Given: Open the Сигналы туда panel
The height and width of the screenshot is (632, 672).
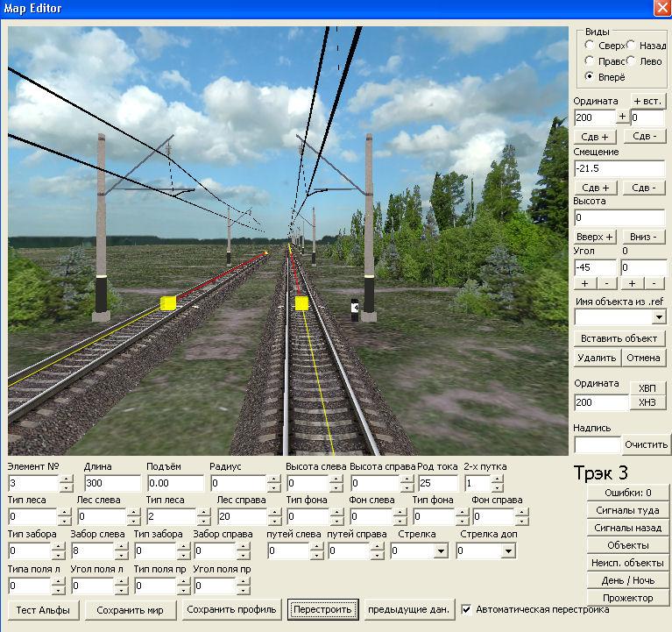Looking at the screenshot, I should tap(628, 510).
